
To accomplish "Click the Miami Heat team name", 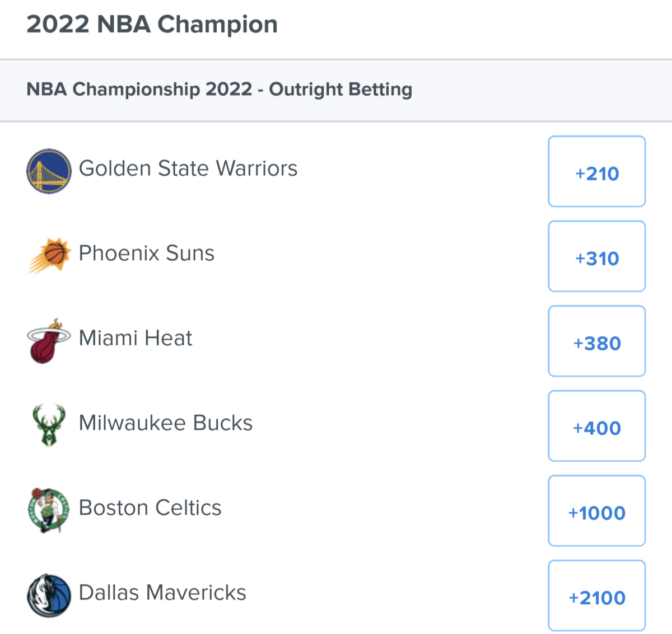I will [135, 338].
